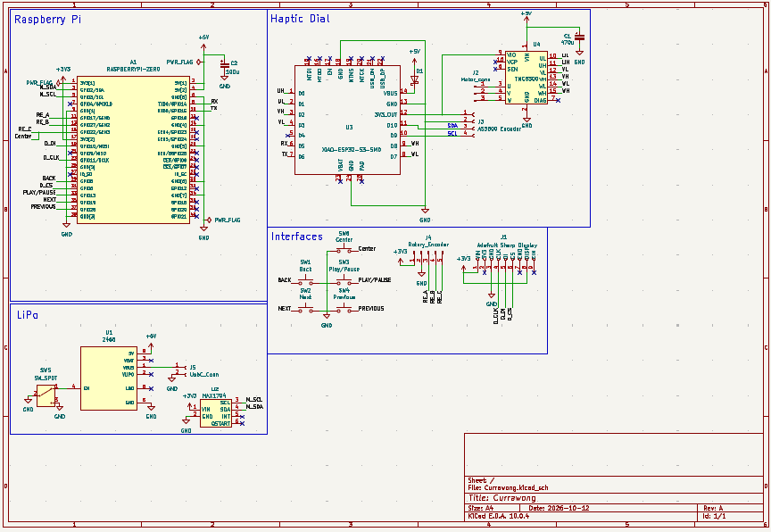Select the RASPBERRYPI-ZERO value label
Screen dimensions: 771x532
click(x=133, y=70)
